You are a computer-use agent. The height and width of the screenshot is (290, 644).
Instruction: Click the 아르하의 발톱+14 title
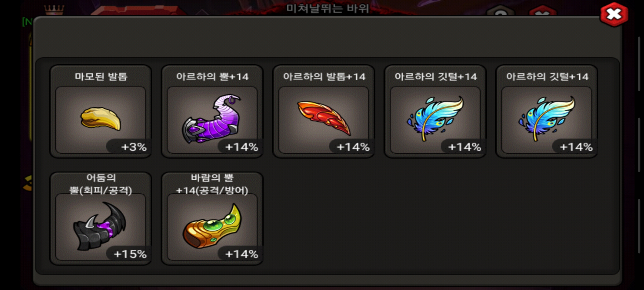point(324,77)
